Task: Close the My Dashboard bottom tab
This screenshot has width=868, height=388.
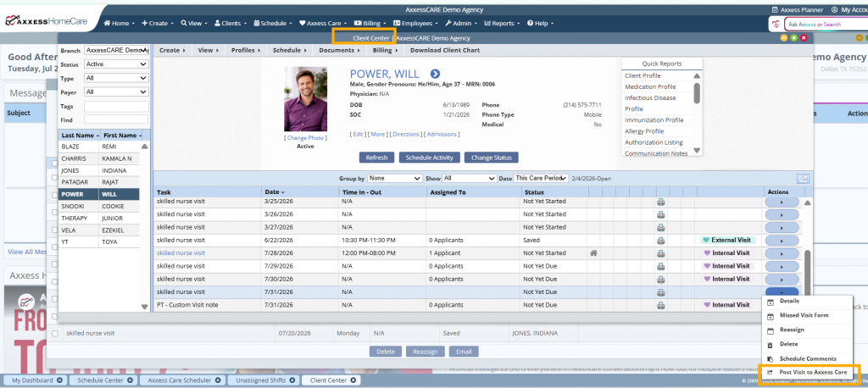Action: [x=59, y=380]
